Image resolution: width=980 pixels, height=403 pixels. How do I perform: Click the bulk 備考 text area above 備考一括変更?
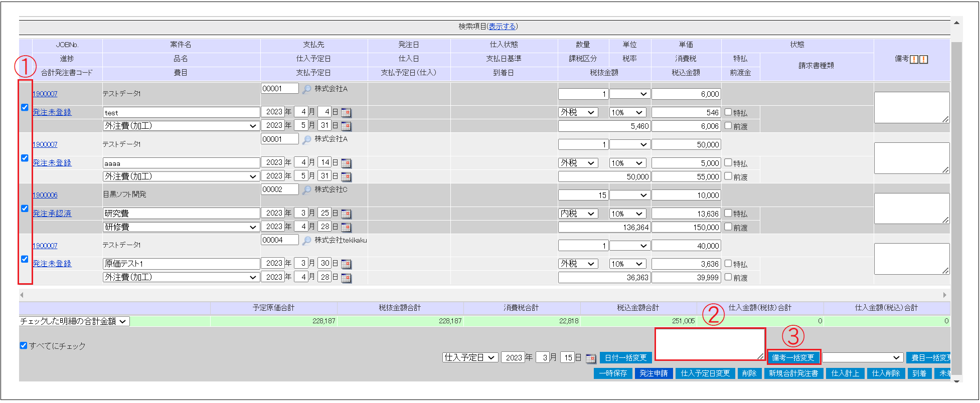coord(710,344)
